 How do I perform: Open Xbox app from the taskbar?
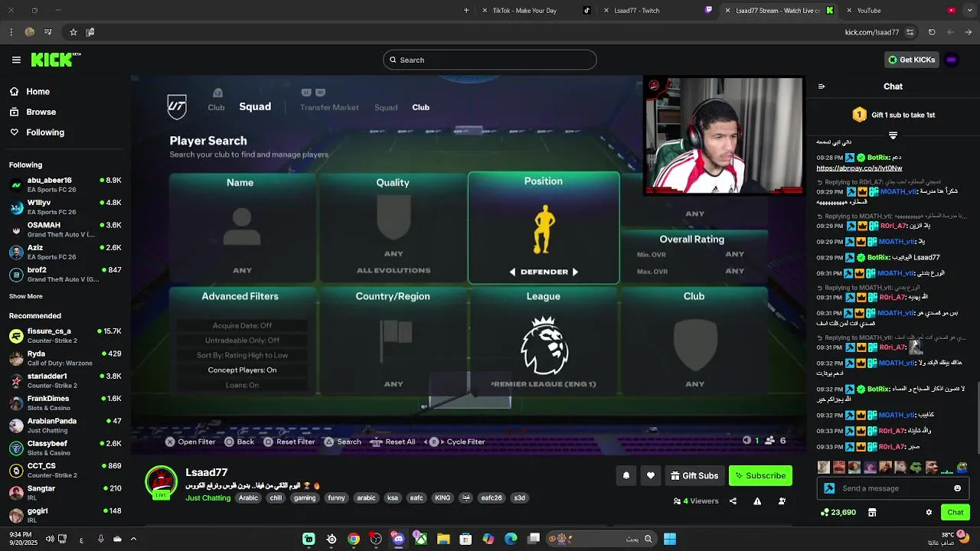click(x=421, y=539)
